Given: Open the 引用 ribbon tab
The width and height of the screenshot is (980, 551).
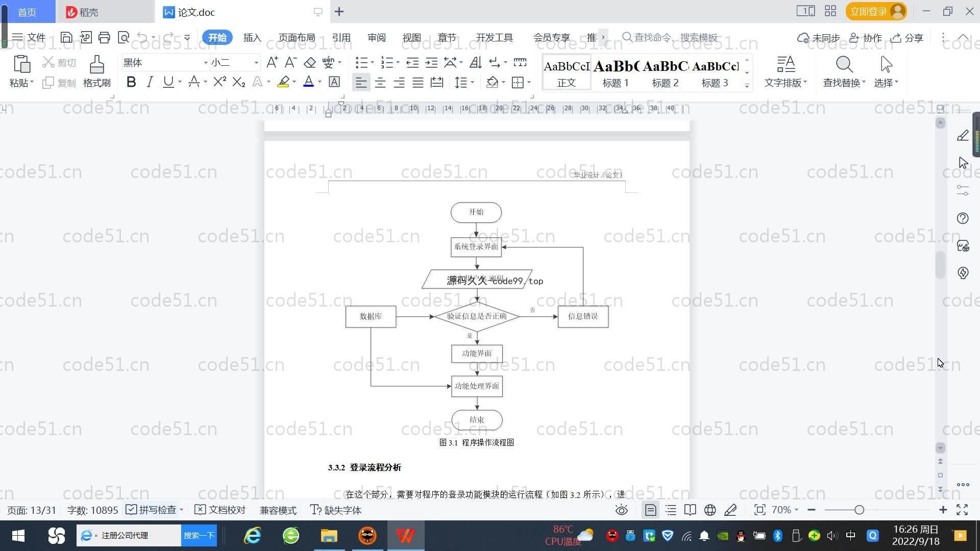Looking at the screenshot, I should 341,37.
